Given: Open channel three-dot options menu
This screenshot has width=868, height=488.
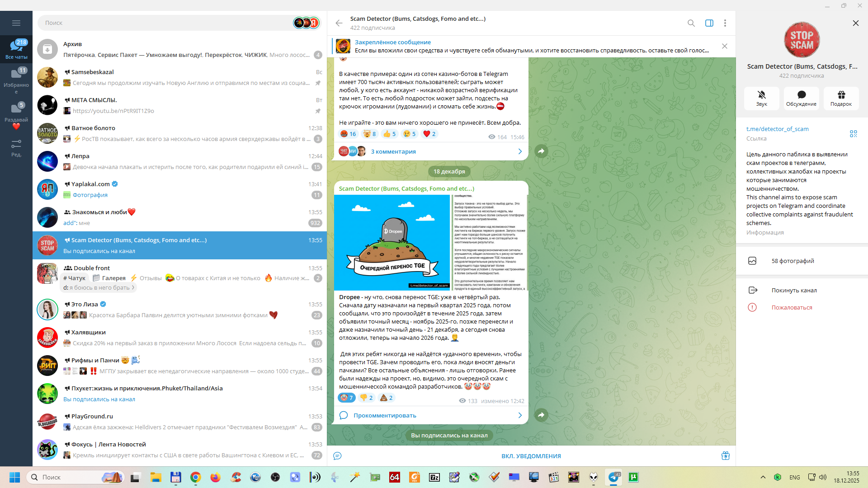Looking at the screenshot, I should pyautogui.click(x=725, y=23).
